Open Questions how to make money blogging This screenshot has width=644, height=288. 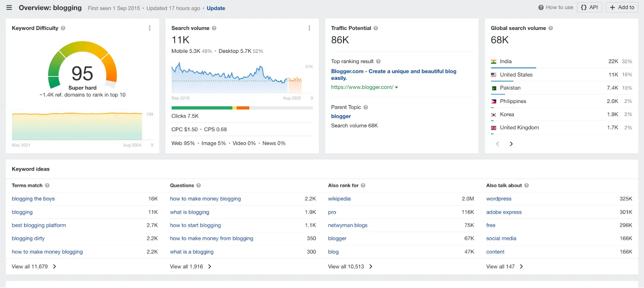tap(205, 199)
